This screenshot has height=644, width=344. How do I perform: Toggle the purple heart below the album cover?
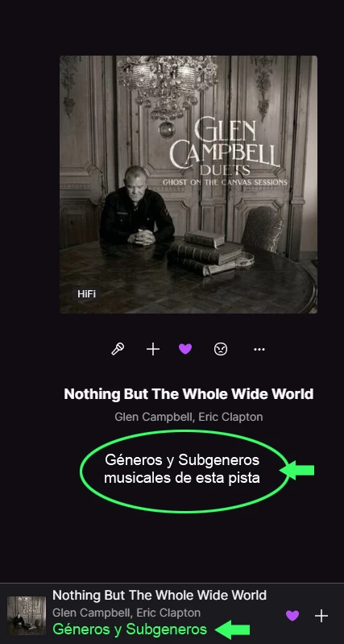click(185, 349)
